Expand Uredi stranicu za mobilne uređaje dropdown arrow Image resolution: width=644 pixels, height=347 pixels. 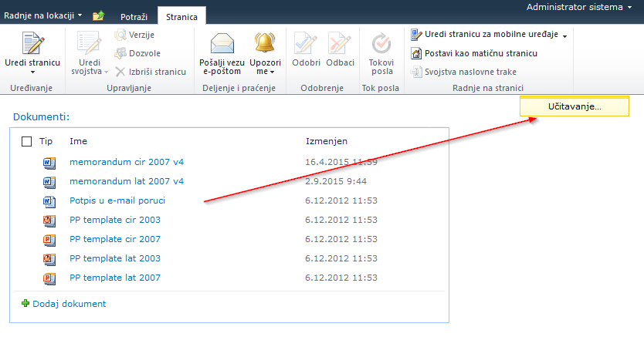coord(564,35)
